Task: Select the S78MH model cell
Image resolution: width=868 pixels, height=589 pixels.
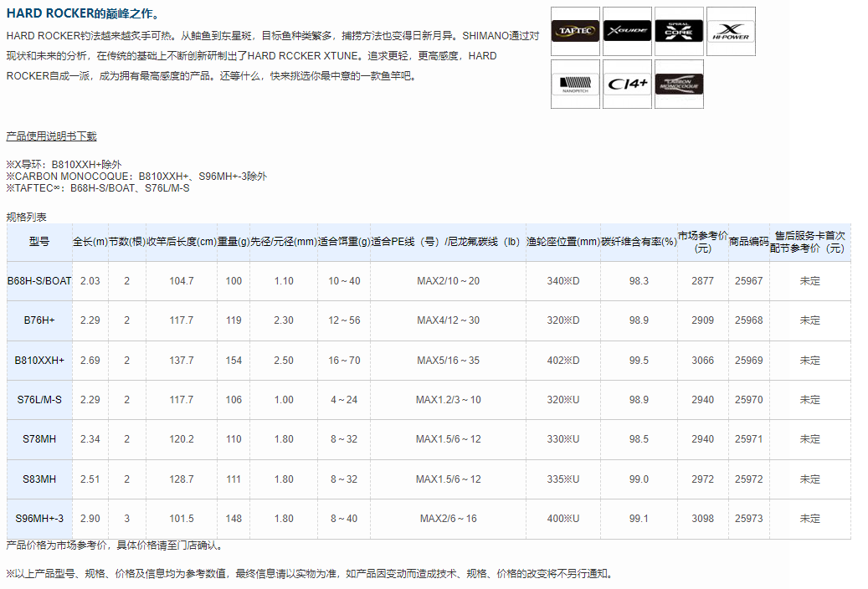Action: click(39, 439)
